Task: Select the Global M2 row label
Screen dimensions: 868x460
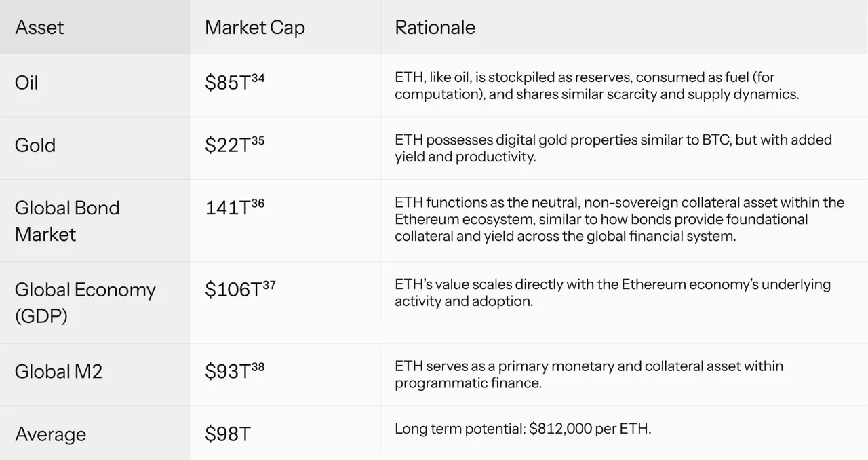Action: click(x=58, y=371)
